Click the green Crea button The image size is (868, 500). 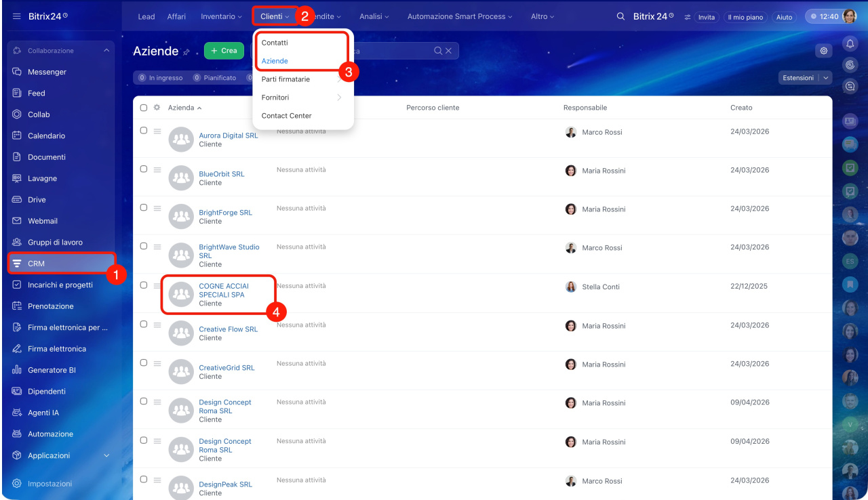[224, 51]
